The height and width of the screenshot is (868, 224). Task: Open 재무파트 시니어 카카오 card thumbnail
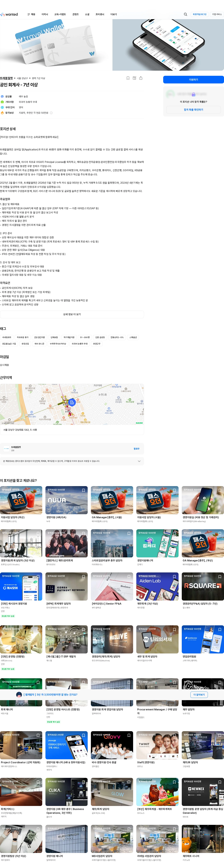203,839
